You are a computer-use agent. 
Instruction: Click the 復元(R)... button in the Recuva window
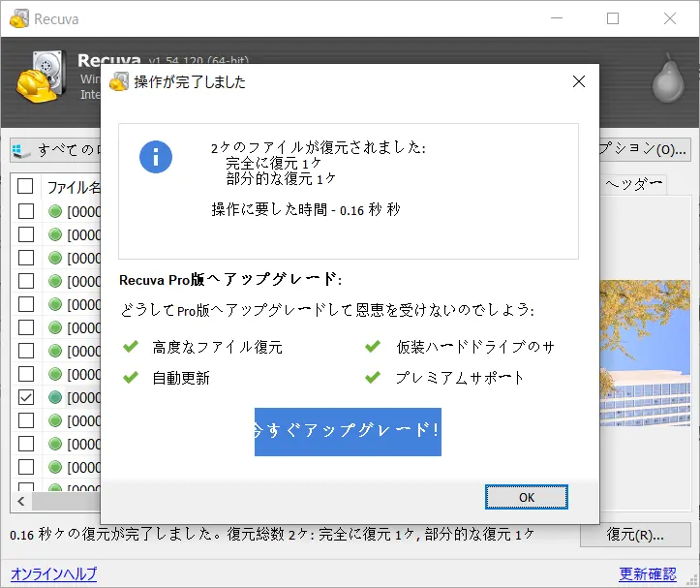pos(635,535)
